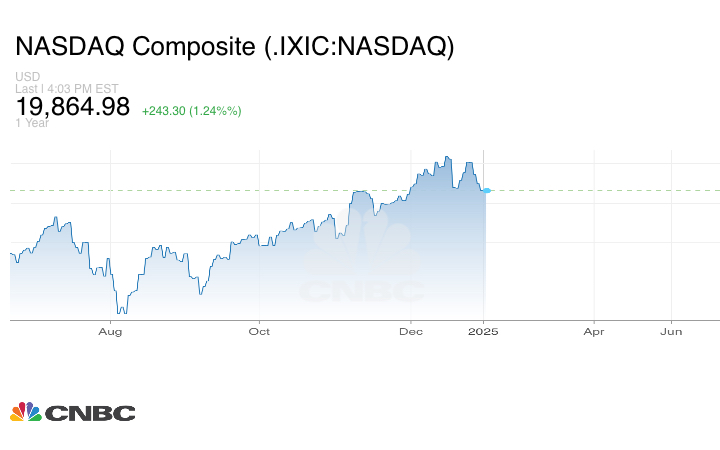Screen dimensions: 720x450
Task: Click the chart's highest peak in December
Action: (447, 157)
